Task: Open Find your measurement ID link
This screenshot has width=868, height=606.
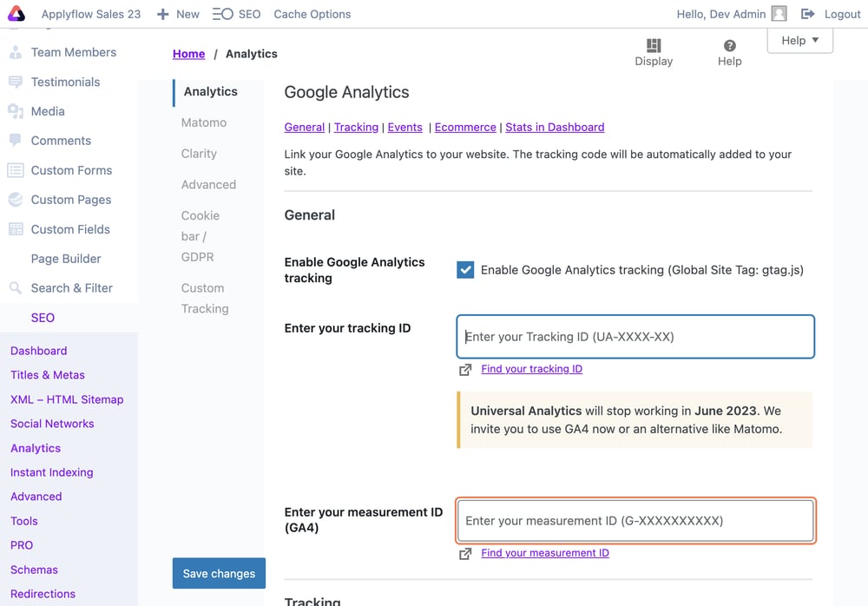Action: tap(545, 553)
